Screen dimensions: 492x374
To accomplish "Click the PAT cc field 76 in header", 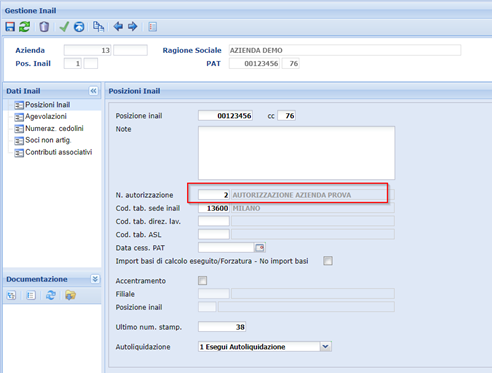I will (x=291, y=63).
